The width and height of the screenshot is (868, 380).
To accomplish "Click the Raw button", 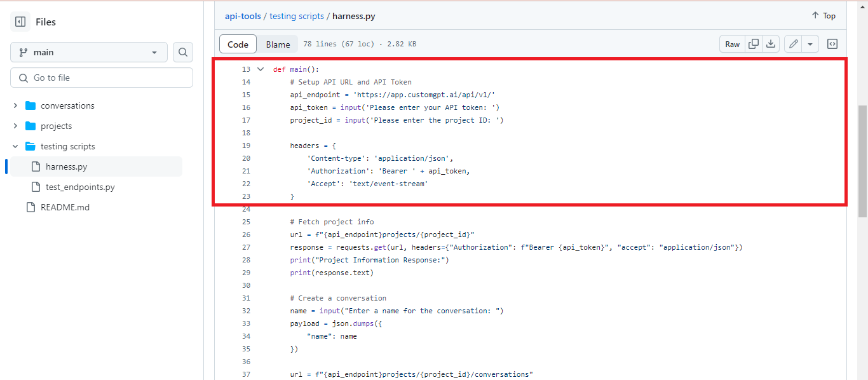I will 731,43.
